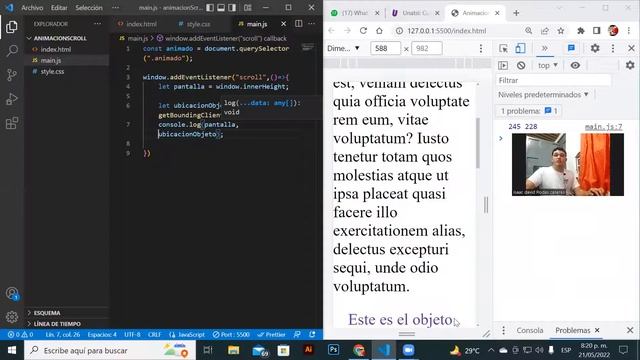Click the address bar URL
Screen dimensions: 640x360
click(447, 31)
